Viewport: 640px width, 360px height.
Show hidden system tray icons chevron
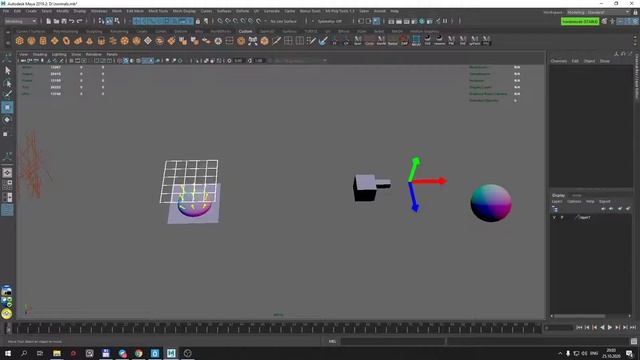pyautogui.click(x=560, y=353)
